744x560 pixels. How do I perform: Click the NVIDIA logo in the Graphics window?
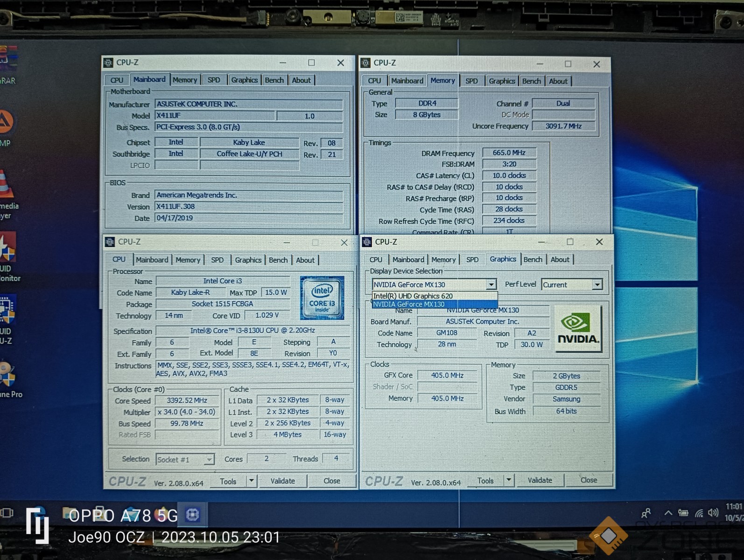coord(577,329)
